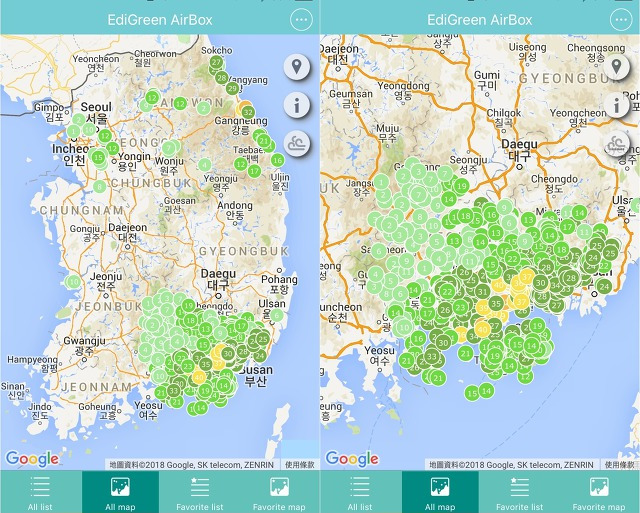Select sensor marker 32 near Gangneung

[248, 111]
